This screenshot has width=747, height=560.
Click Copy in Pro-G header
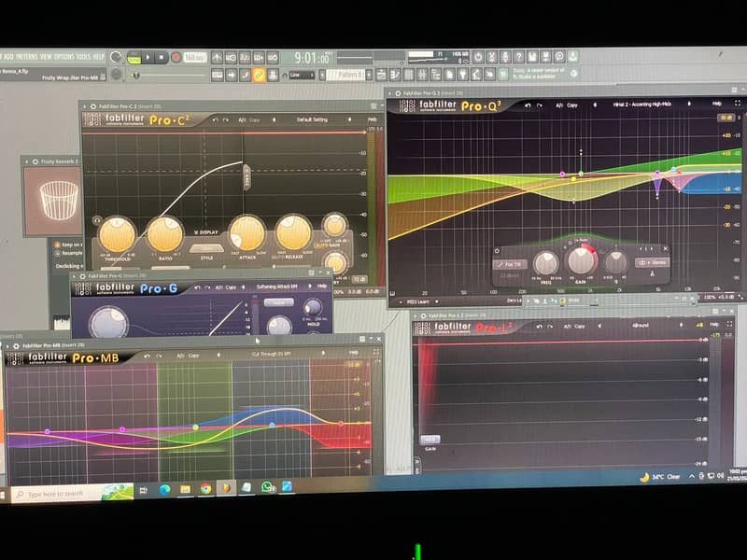click(x=231, y=287)
